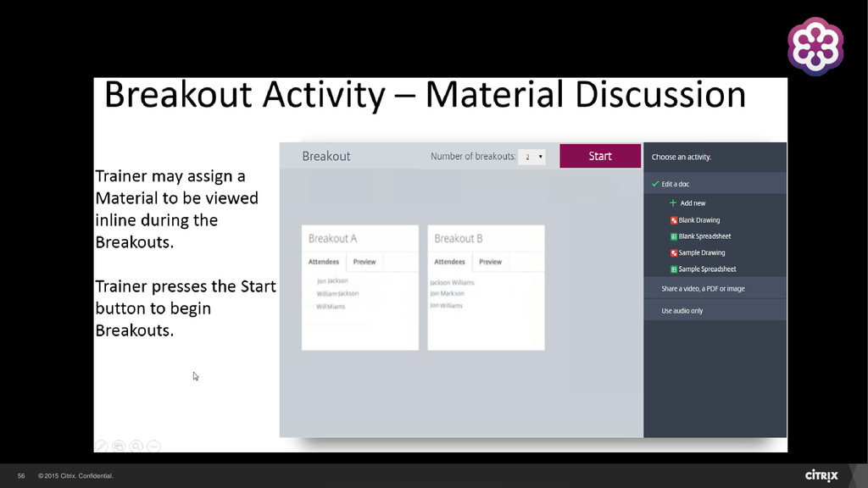This screenshot has width=868, height=488.
Task: Click the slide number 56 in footer
Action: (x=21, y=476)
